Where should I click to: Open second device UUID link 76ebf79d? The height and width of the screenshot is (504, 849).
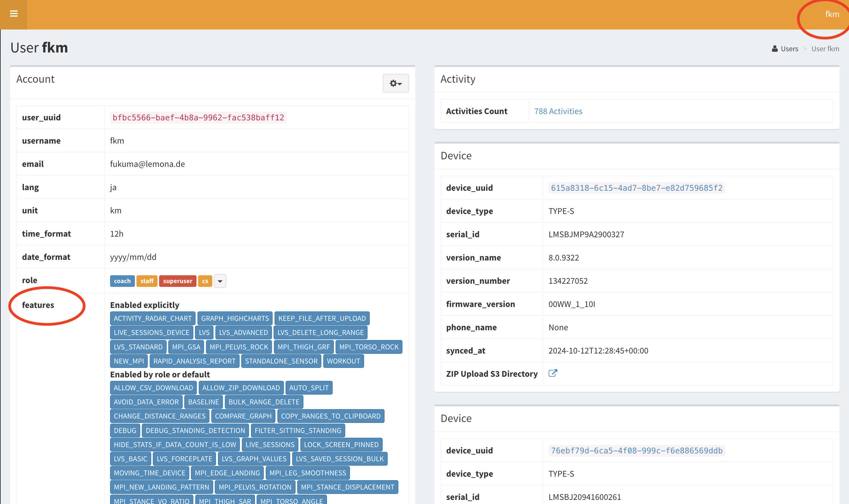636,451
